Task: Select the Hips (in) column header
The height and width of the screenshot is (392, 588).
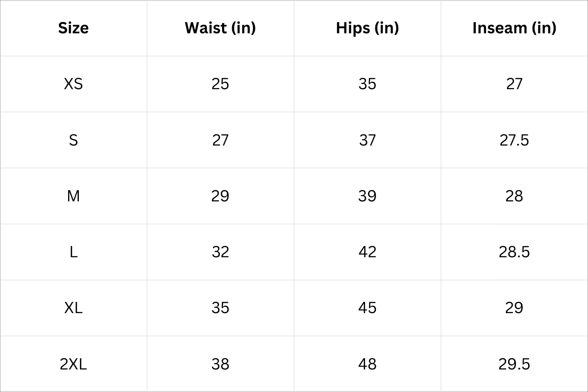Action: pos(367,28)
